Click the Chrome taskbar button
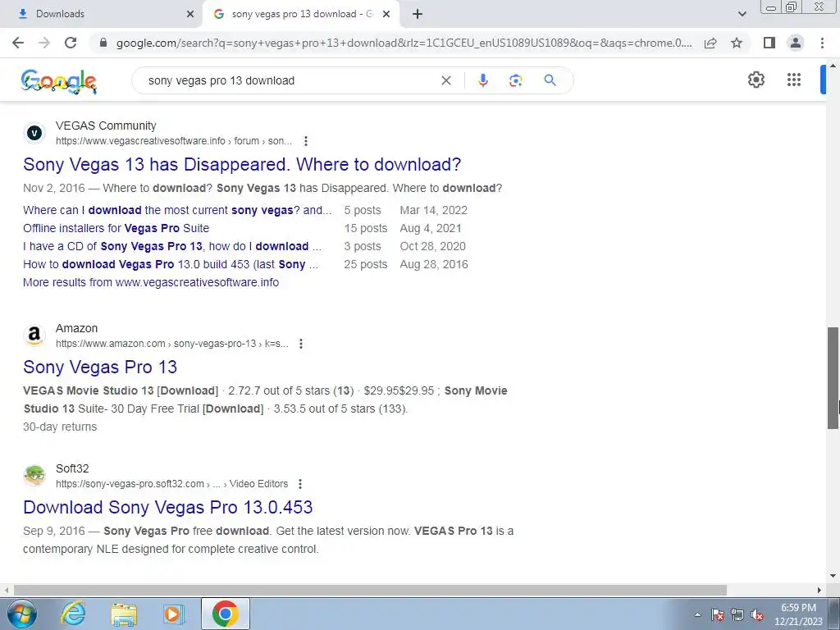Image resolution: width=840 pixels, height=630 pixels. tap(225, 614)
